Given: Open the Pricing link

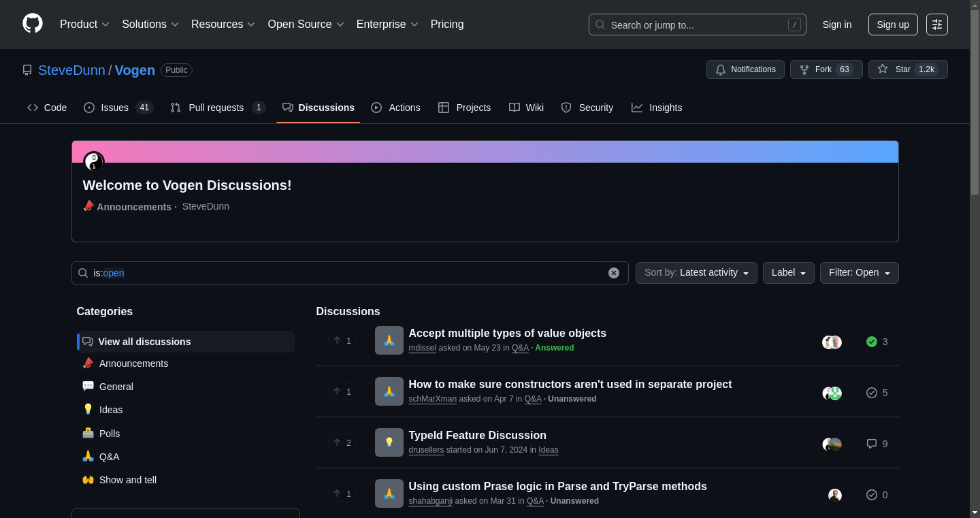Looking at the screenshot, I should click(447, 25).
